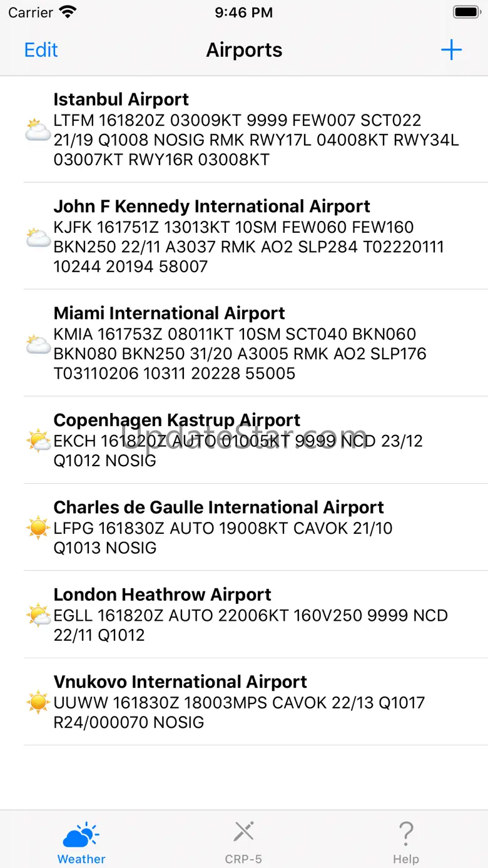Open Istanbul Airport METAR entry
The image size is (488, 868).
click(244, 130)
